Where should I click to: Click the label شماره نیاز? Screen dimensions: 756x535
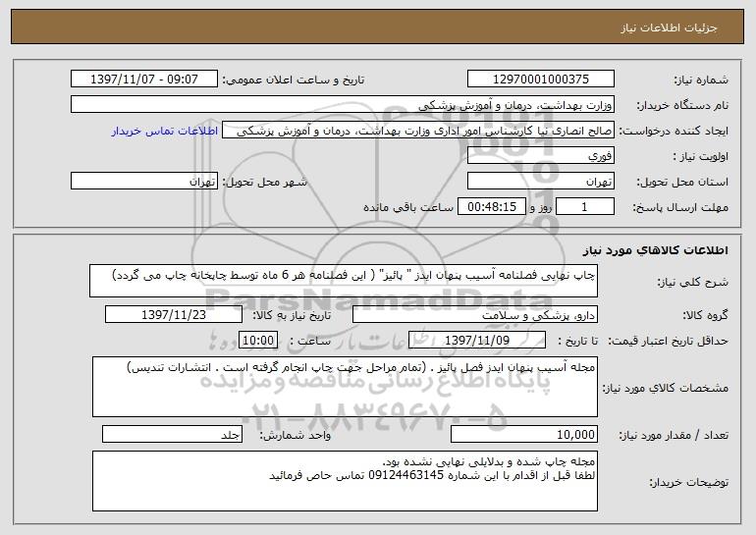[x=701, y=80]
